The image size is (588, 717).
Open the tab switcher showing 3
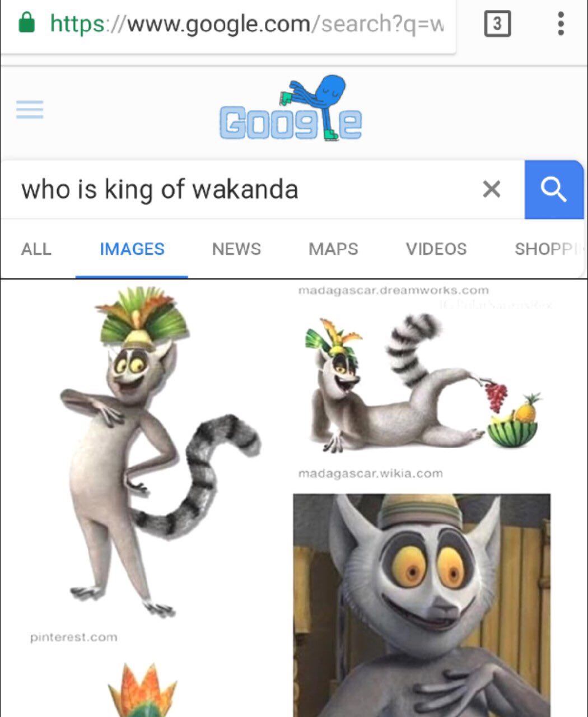click(497, 24)
